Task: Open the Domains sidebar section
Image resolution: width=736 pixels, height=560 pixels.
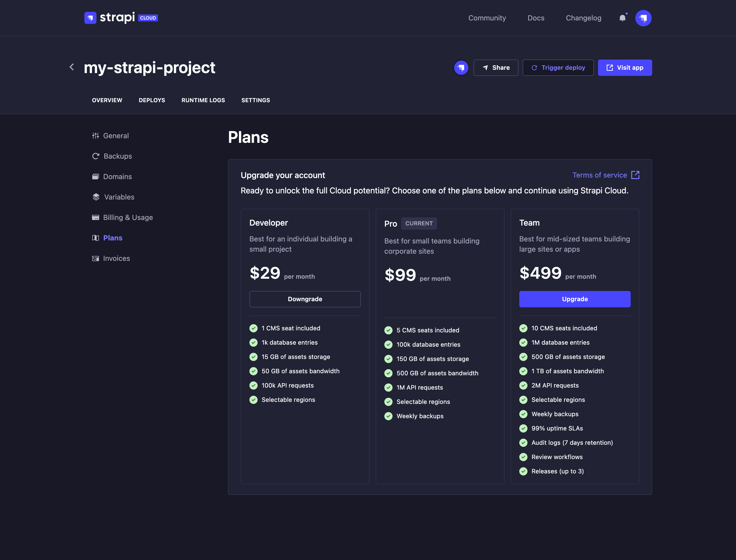Action: [117, 177]
